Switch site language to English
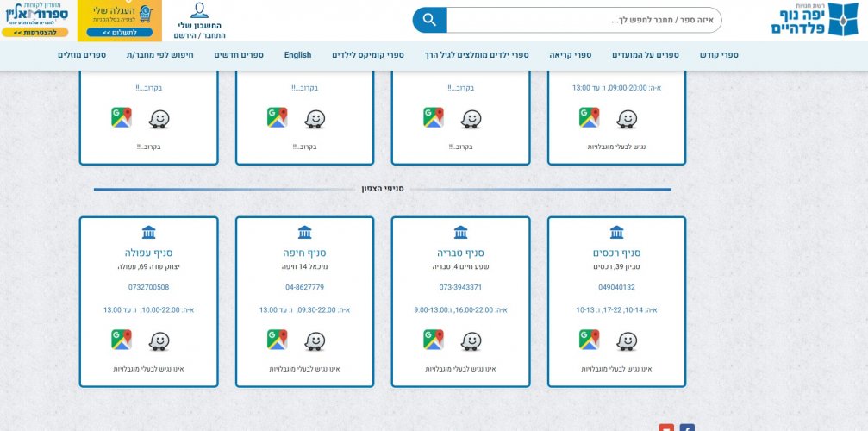This screenshot has width=868, height=431. 297,55
